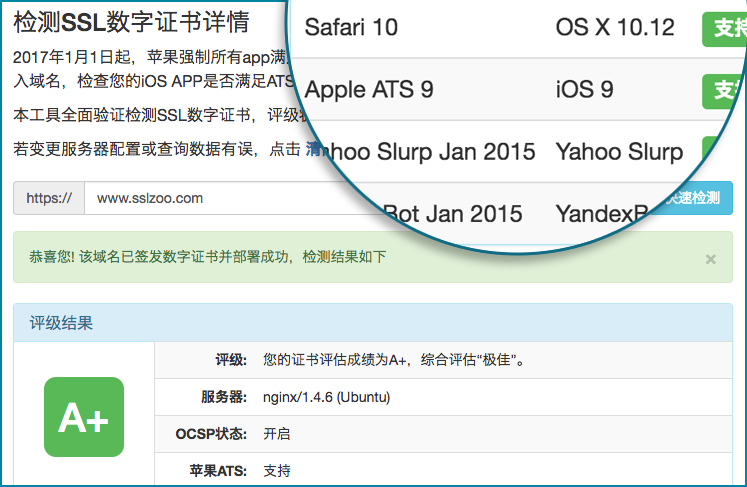Click the green 支持 badge for Apple ATS 9
The height and width of the screenshot is (487, 747).
(724, 90)
